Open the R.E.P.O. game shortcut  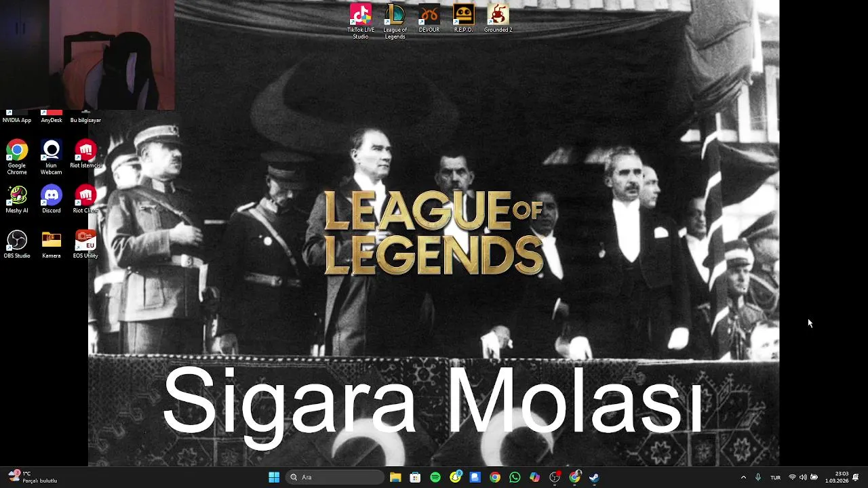coord(463,18)
